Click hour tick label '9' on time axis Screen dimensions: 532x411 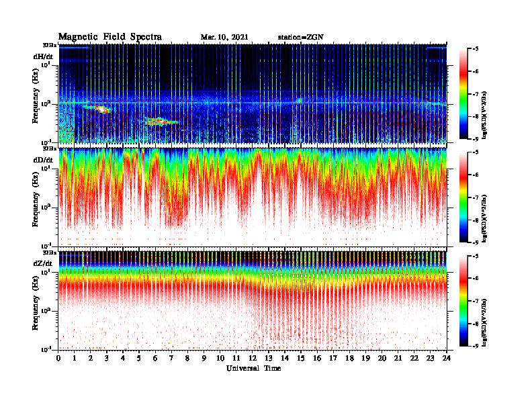[204, 358]
